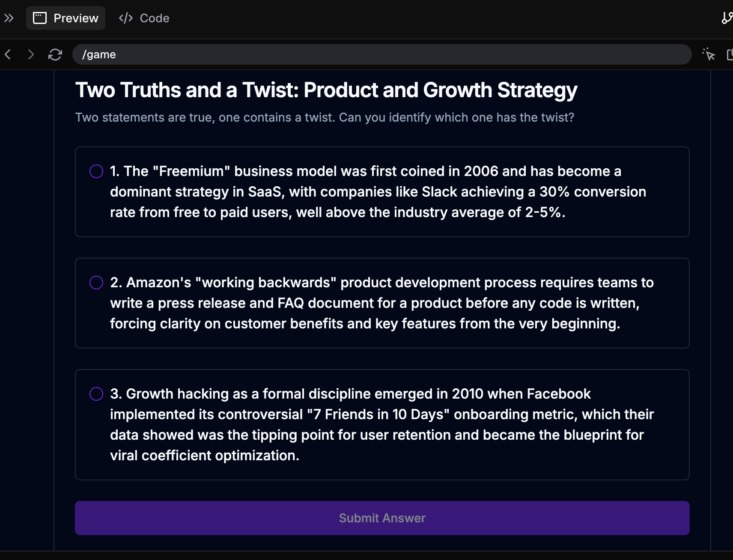Click statement 2 text about Amazon
The image size is (733, 560).
tap(382, 303)
